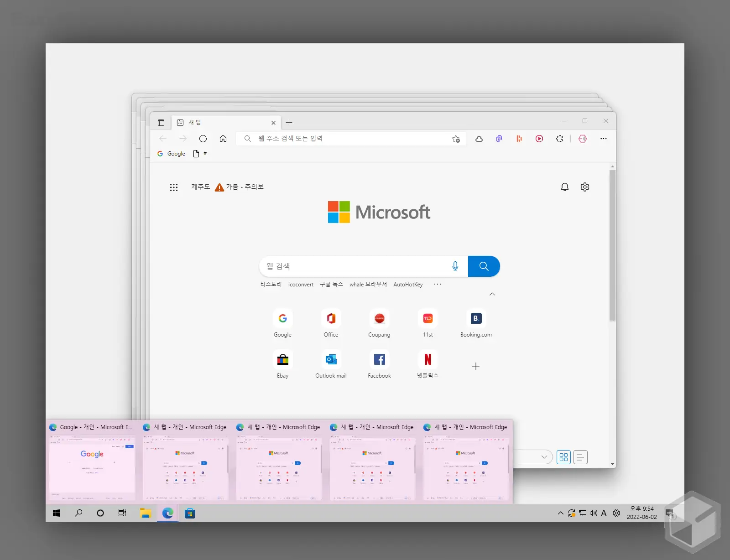Open Cortana circle in taskbar
This screenshot has height=560, width=730.
pos(100,513)
